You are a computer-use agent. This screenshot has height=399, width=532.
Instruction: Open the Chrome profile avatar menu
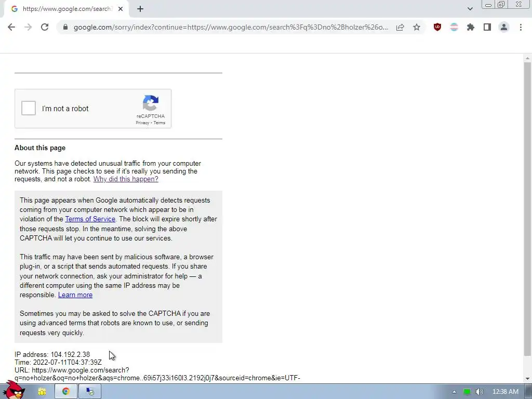[504, 27]
